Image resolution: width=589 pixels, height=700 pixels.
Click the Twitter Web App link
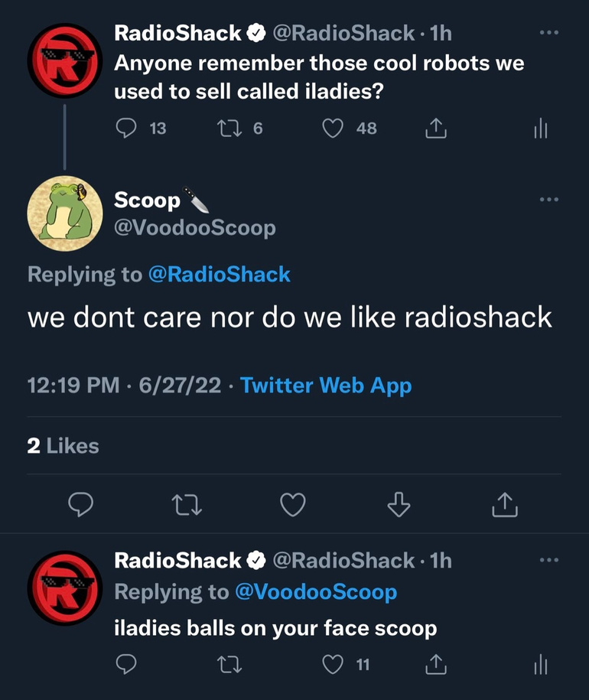click(x=326, y=386)
